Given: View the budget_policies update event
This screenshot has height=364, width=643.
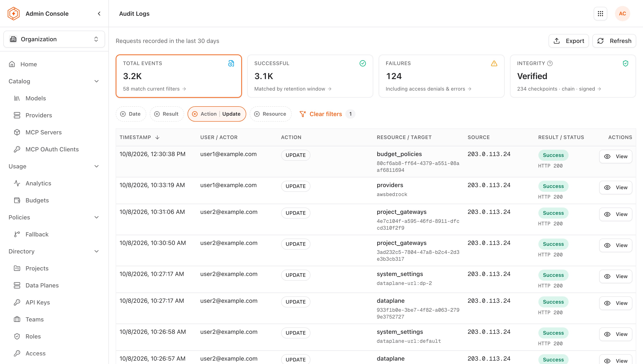Looking at the screenshot, I should tap(616, 156).
